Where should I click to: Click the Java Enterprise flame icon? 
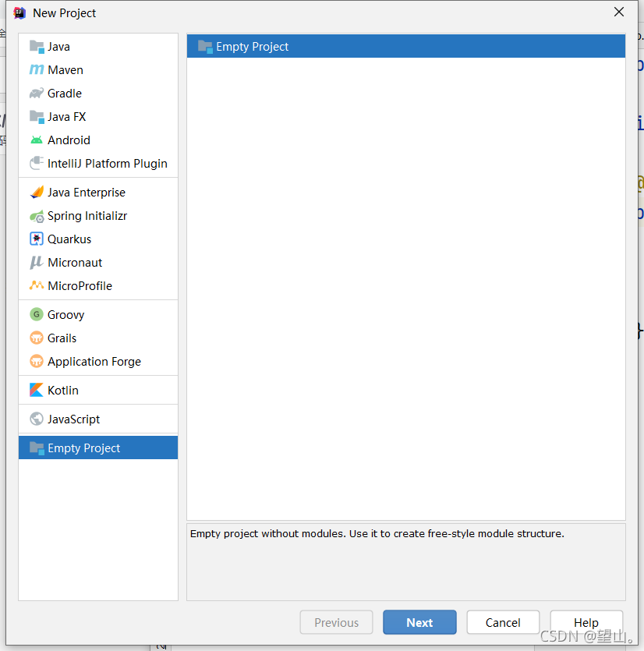tap(37, 193)
